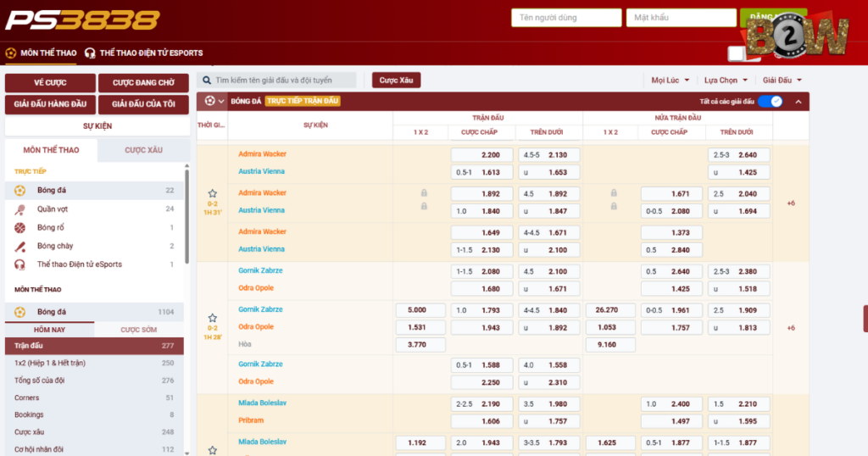
Task: Select Trận đấu 277 market row
Action: coord(94,346)
